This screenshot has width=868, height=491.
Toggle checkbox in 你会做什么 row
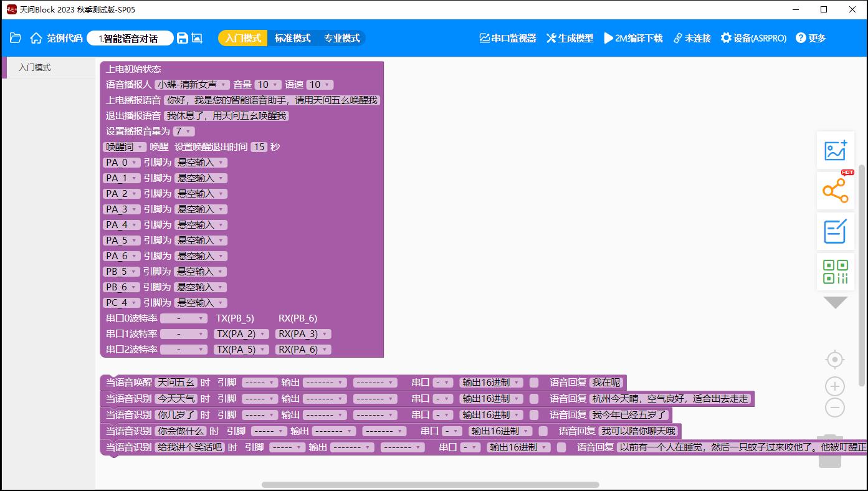[x=543, y=431]
